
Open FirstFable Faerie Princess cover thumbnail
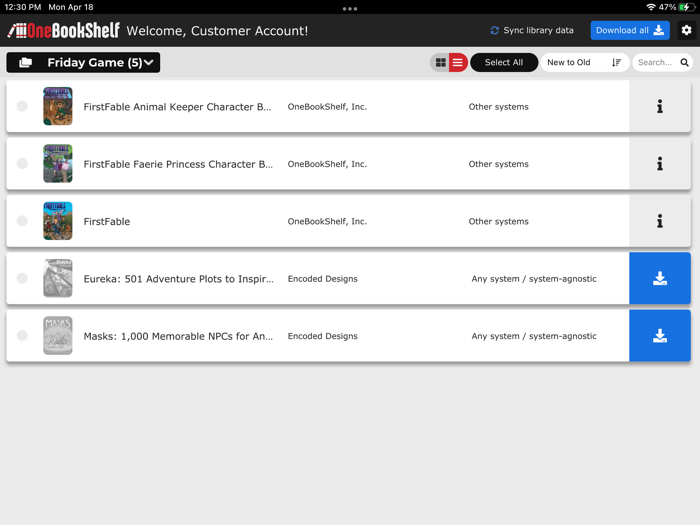58,163
